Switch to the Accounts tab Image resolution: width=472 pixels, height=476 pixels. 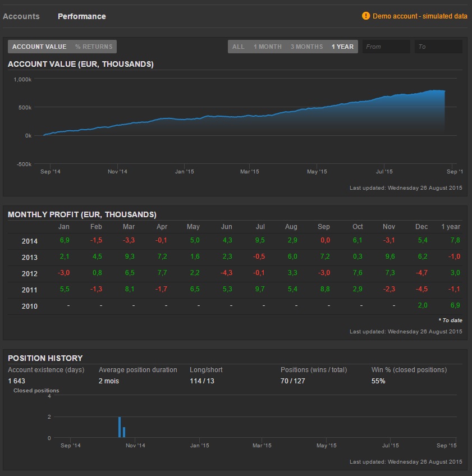point(21,16)
